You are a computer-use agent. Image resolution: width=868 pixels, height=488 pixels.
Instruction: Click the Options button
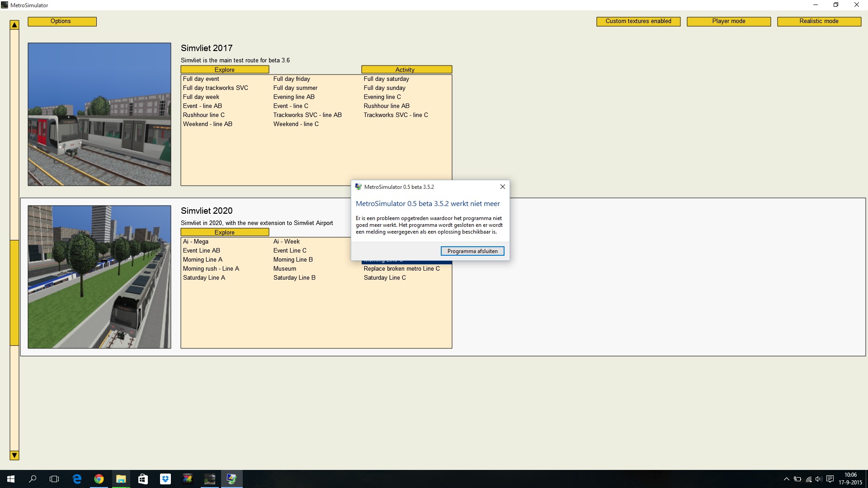(61, 21)
